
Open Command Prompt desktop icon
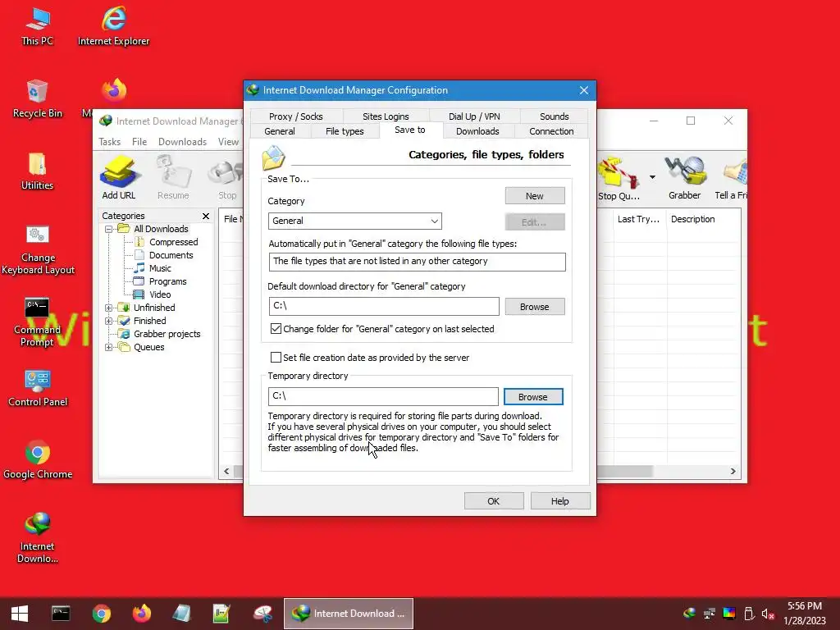click(x=38, y=322)
